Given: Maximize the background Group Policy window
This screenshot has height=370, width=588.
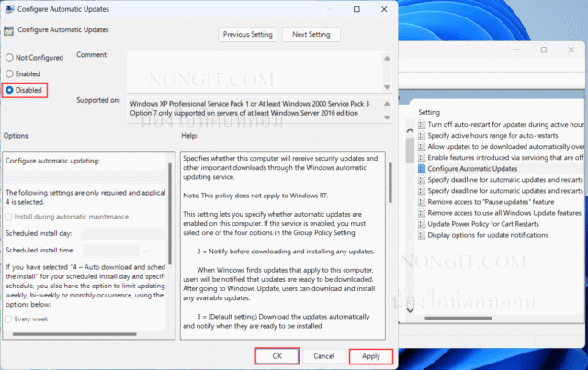Looking at the screenshot, I should [x=544, y=50].
